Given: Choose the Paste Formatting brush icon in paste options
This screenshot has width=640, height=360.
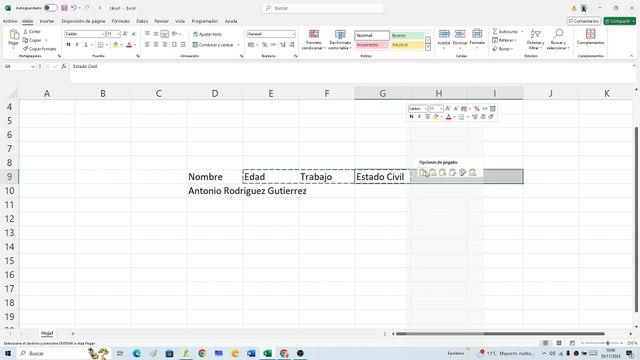Looking at the screenshot, I should point(462,172).
